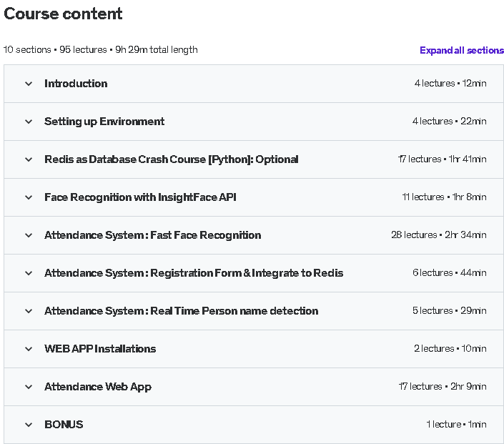Click '5 lectures • 29min' text

(x=450, y=310)
